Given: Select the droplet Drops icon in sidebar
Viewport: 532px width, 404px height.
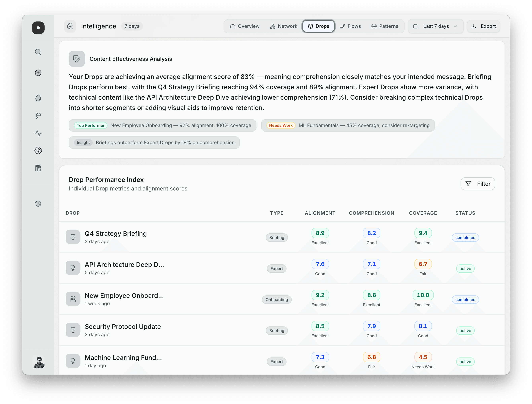Looking at the screenshot, I should [38, 98].
